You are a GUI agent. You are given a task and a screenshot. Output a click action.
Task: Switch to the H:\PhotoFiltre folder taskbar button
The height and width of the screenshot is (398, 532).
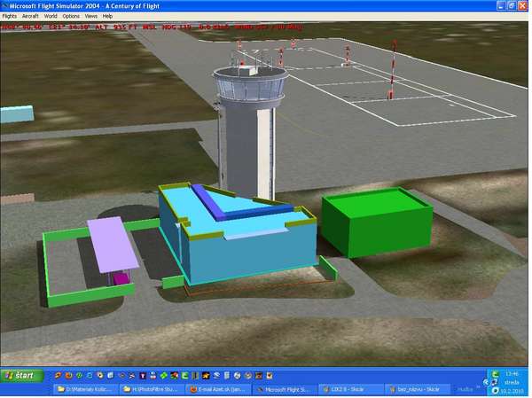pyautogui.click(x=152, y=389)
